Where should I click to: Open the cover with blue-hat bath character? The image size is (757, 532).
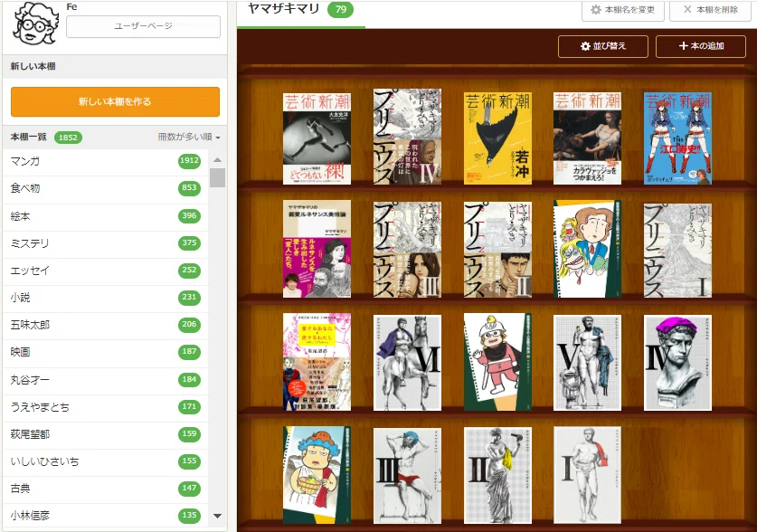pos(317,475)
